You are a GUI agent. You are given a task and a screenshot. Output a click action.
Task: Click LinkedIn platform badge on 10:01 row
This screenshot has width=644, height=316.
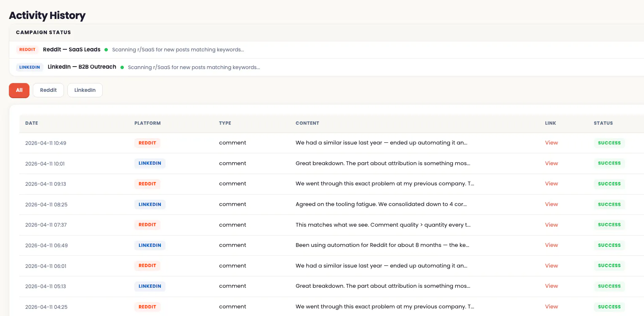(x=150, y=163)
